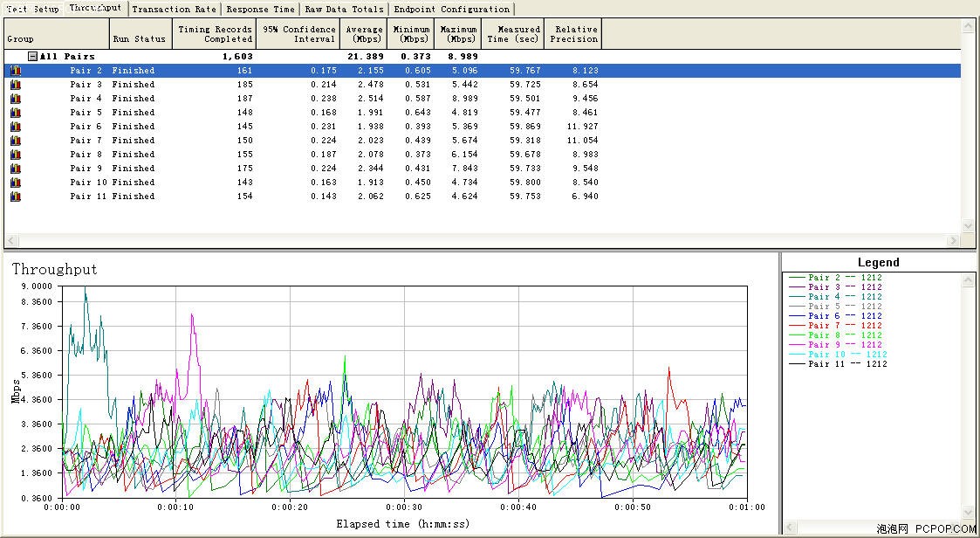Select Pair 9 magenta legend entry

point(836,345)
